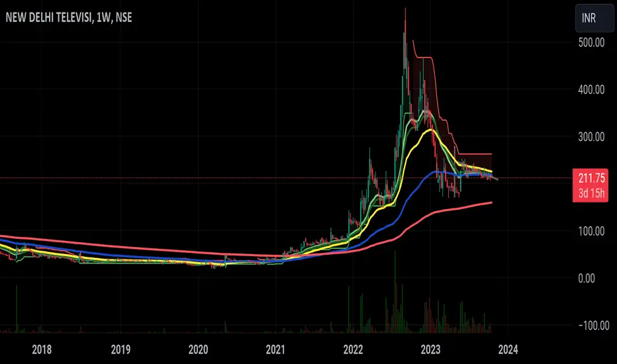Screen dimensions: 617x364
Task: Click the 2022 time axis label
Action: [353, 349]
